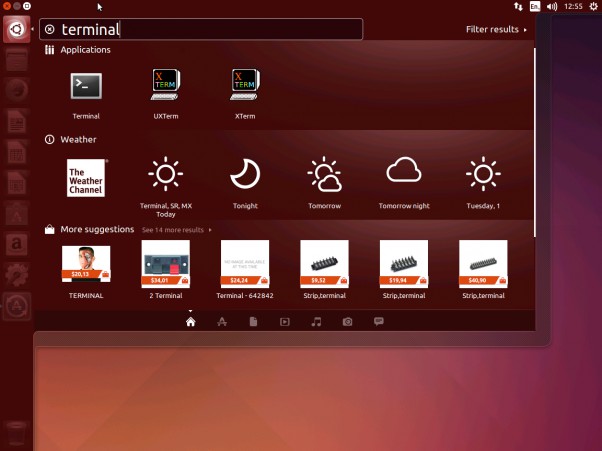Switch to the Applications lens
This screenshot has height=451, width=602.
point(222,322)
